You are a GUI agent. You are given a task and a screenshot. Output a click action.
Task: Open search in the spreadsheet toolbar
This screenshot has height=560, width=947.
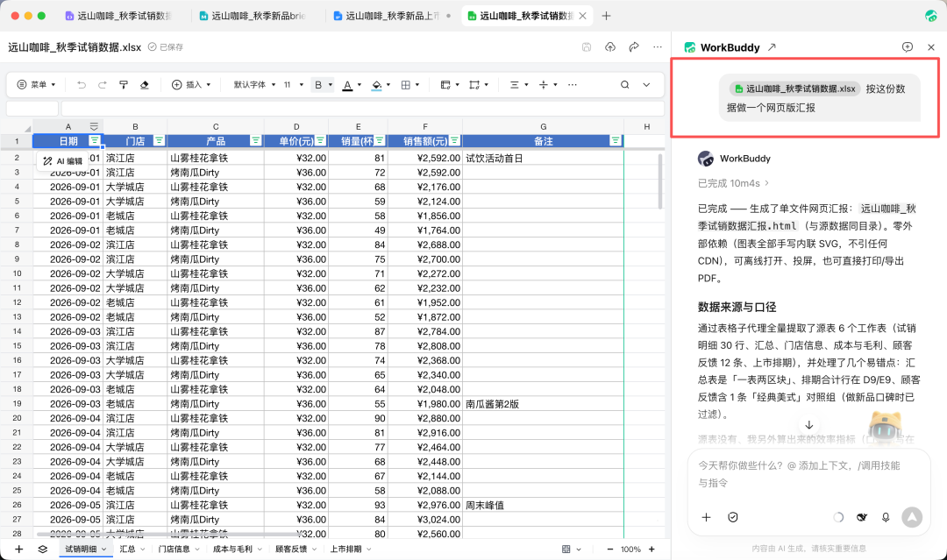coord(625,85)
